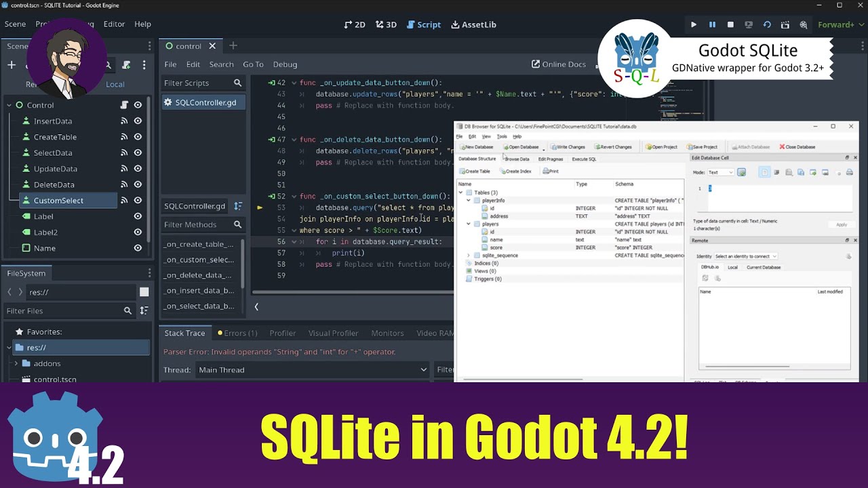
Task: Toggle alphabetical sort of methods list
Action: coord(238,206)
